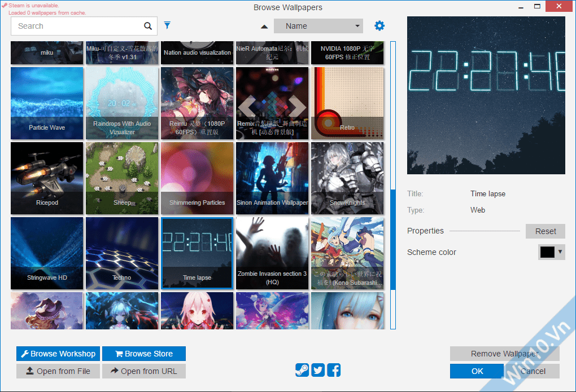Select the Shimmering Particles wallpaper
Screen dimensions: 576x392
(x=197, y=178)
